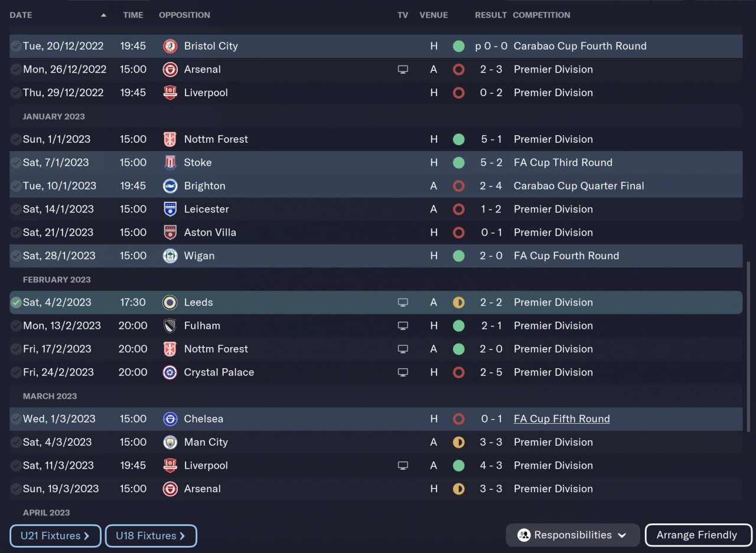Open the Responsibilities dropdown
The width and height of the screenshot is (756, 553).
tap(572, 535)
